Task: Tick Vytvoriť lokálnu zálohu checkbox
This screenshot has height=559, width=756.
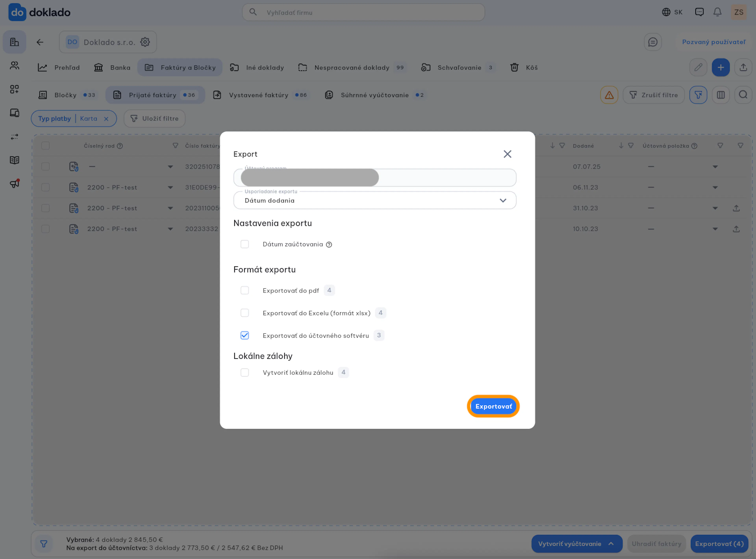Action: tap(245, 372)
